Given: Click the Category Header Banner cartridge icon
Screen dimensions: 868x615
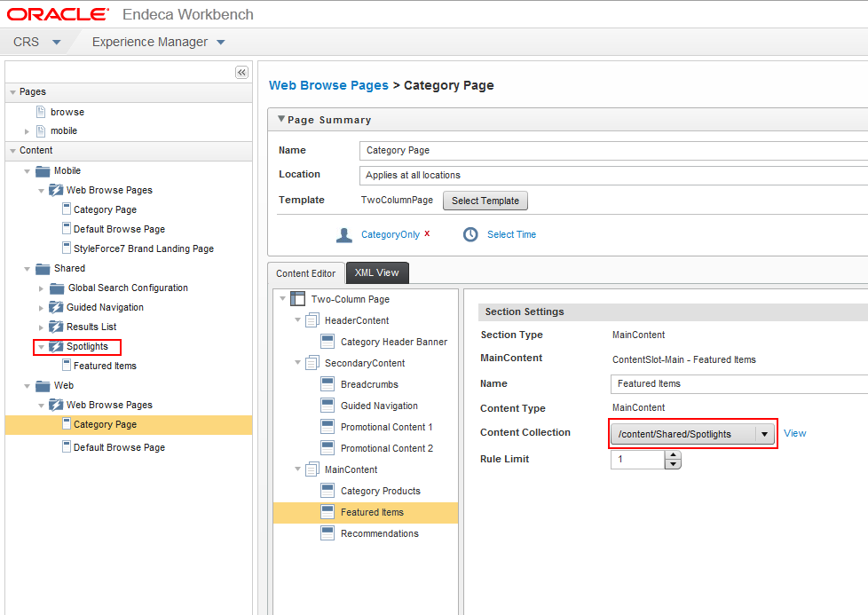Looking at the screenshot, I should pos(327,342).
